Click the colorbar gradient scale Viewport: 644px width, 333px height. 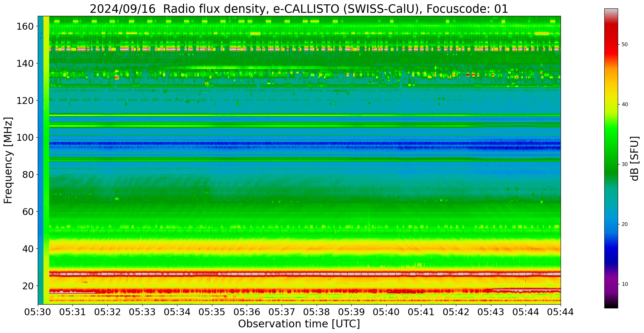[611, 158]
